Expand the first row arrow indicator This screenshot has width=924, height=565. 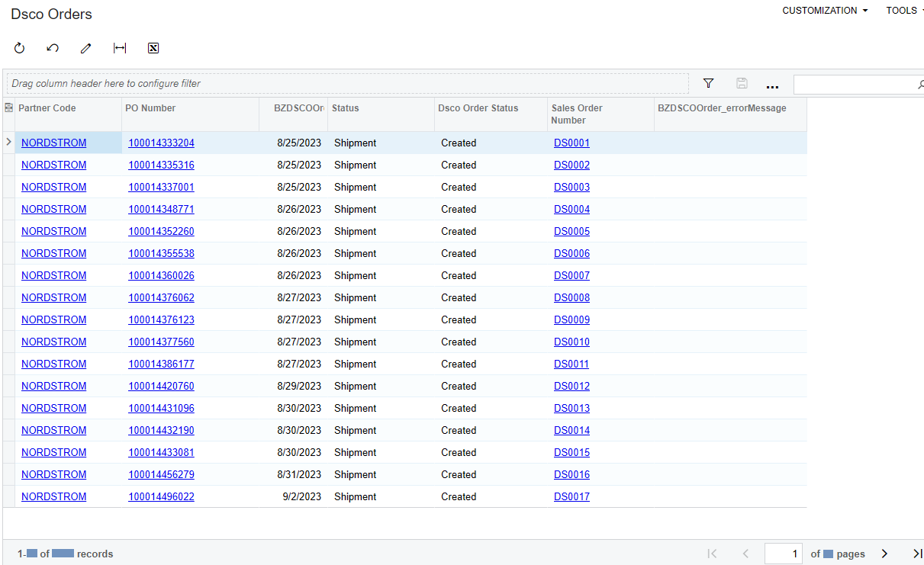(x=8, y=142)
